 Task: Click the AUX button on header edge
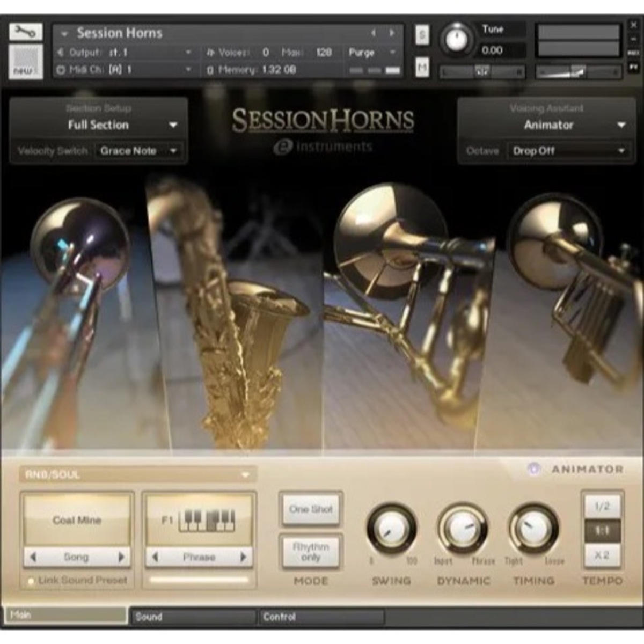[633, 53]
